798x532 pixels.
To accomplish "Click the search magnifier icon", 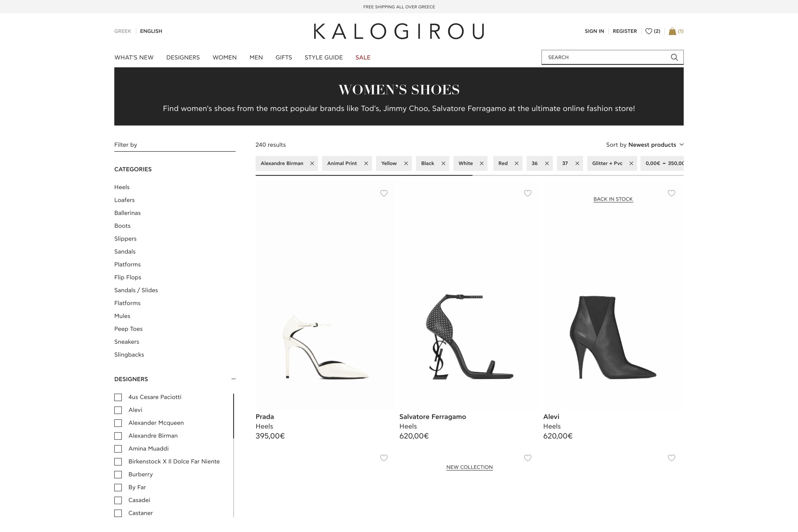I will click(674, 57).
